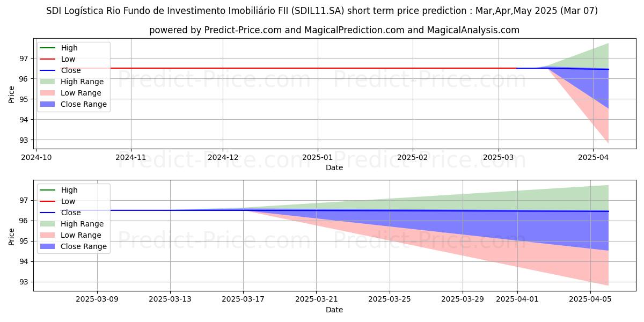
Task: Click the red Low line marker in bottom legend
Action: pos(48,201)
